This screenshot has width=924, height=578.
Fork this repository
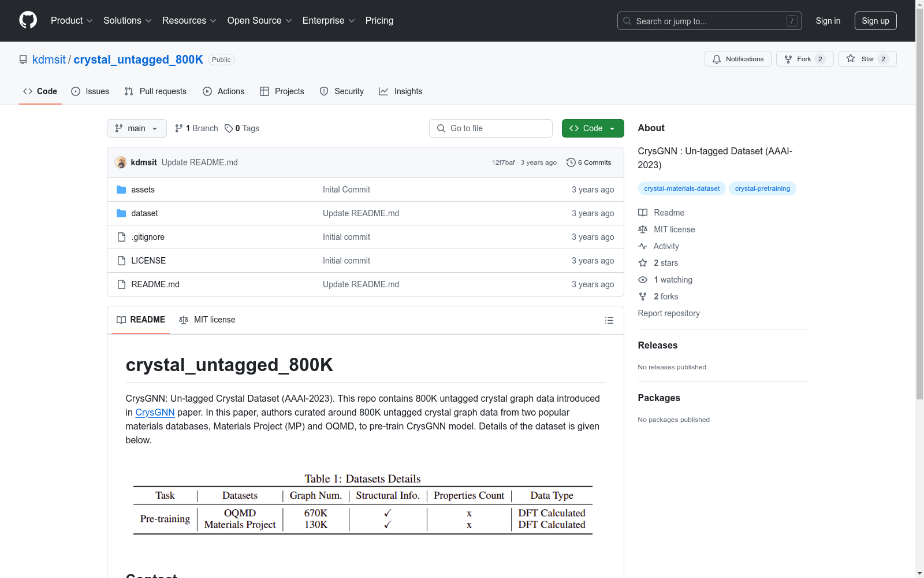(805, 59)
